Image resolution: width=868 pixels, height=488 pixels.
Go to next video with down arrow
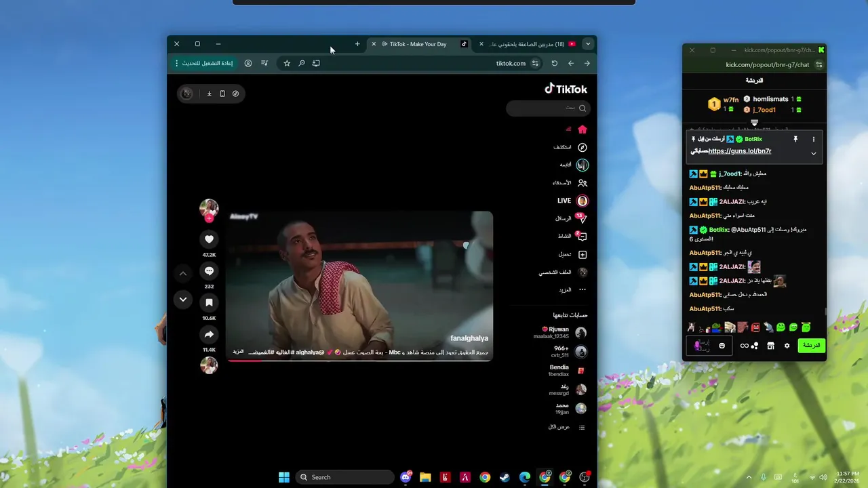point(183,299)
